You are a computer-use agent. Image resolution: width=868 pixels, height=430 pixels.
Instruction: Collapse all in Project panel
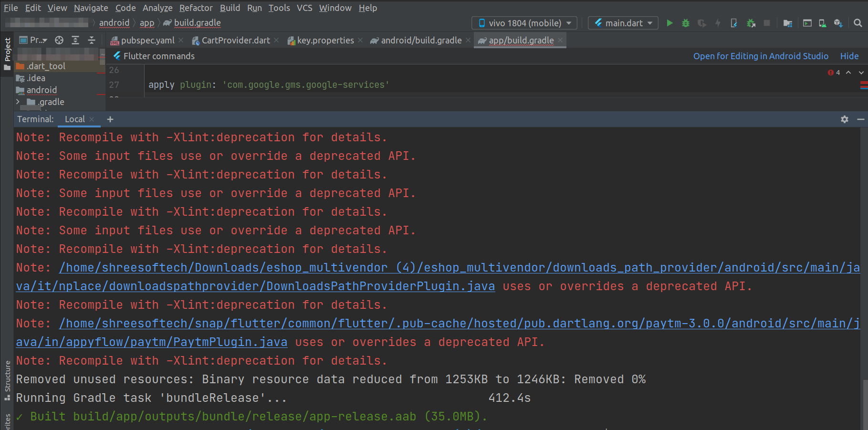92,40
